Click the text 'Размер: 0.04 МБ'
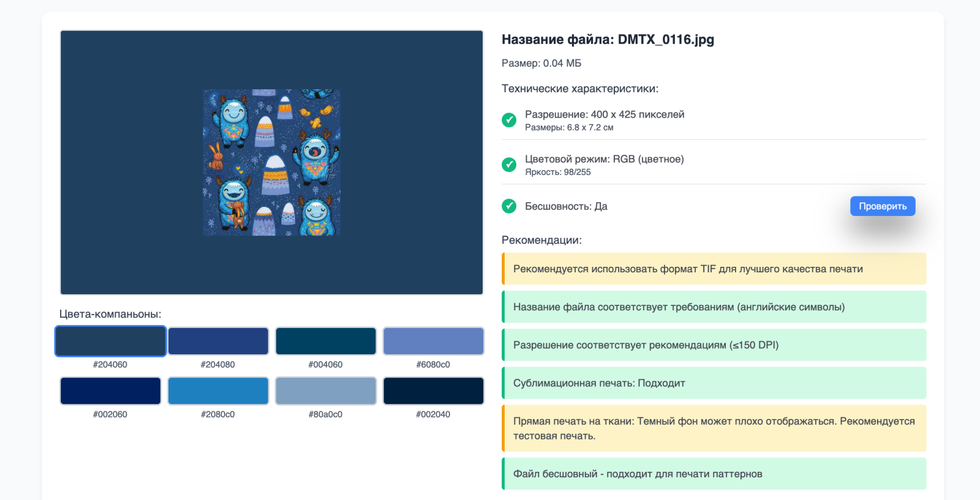This screenshot has width=980, height=500. (x=541, y=63)
